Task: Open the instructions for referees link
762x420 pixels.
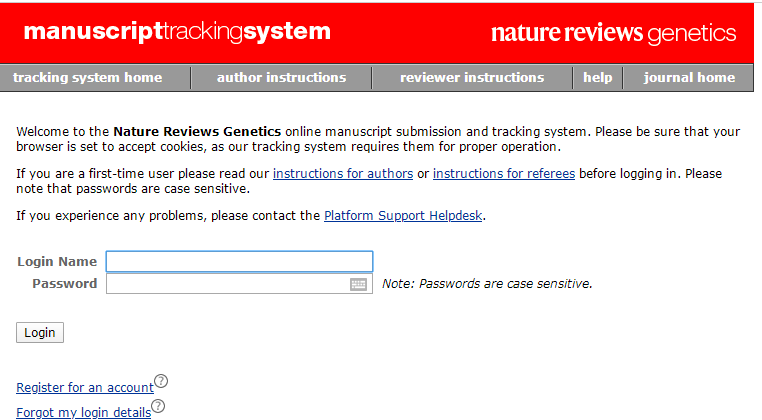Action: point(504,173)
